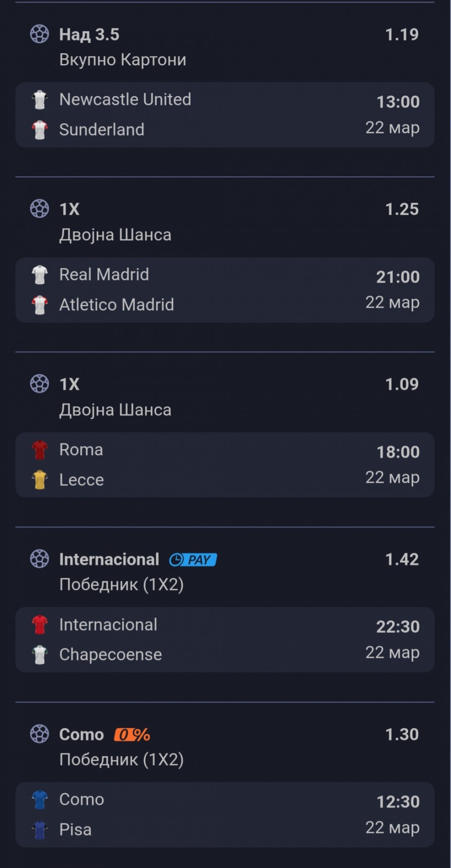This screenshot has height=868, width=451.
Task: Click the blue Como jersey icon
Action: click(40, 800)
